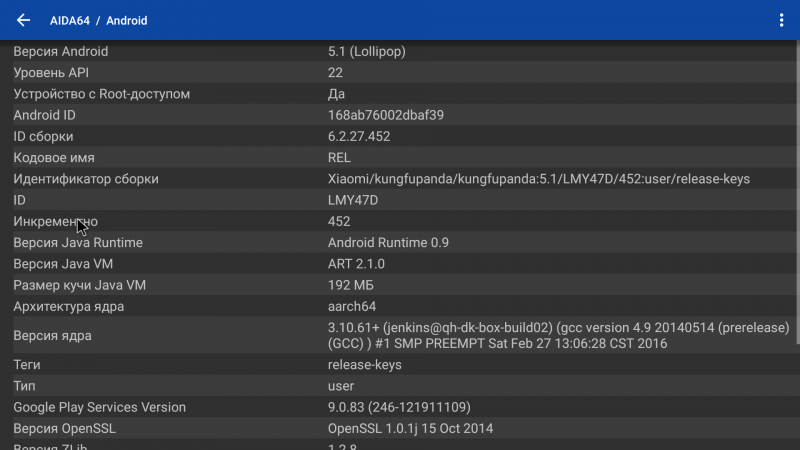This screenshot has height=450, width=800.
Task: Select the Версия Android row
Action: pos(400,51)
